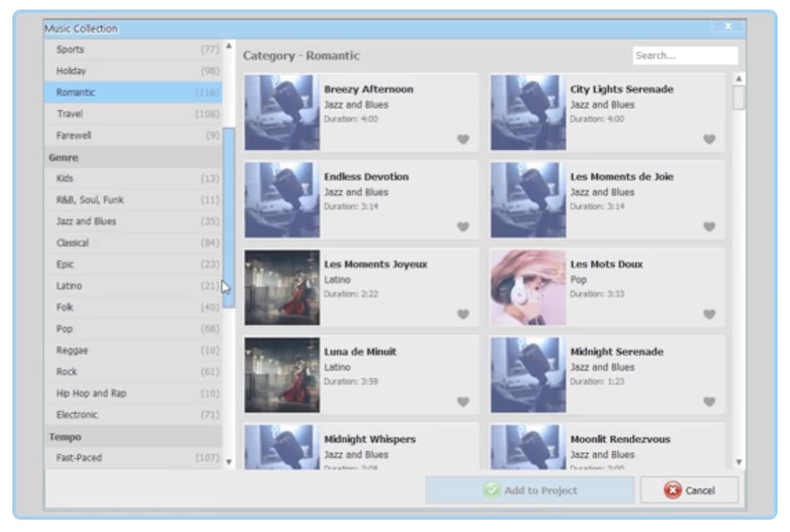Mark "Les Mots Doux" with the heart icon
The height and width of the screenshot is (532, 790).
click(x=708, y=314)
